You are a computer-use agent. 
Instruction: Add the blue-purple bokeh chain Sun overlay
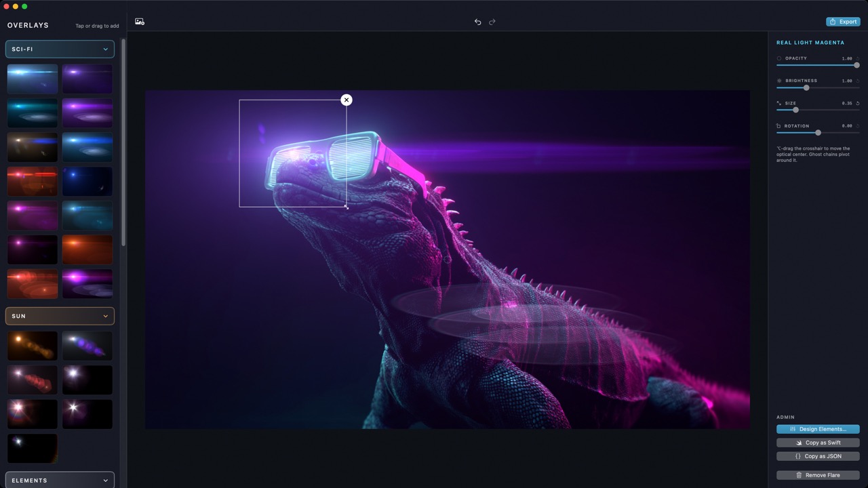click(87, 346)
